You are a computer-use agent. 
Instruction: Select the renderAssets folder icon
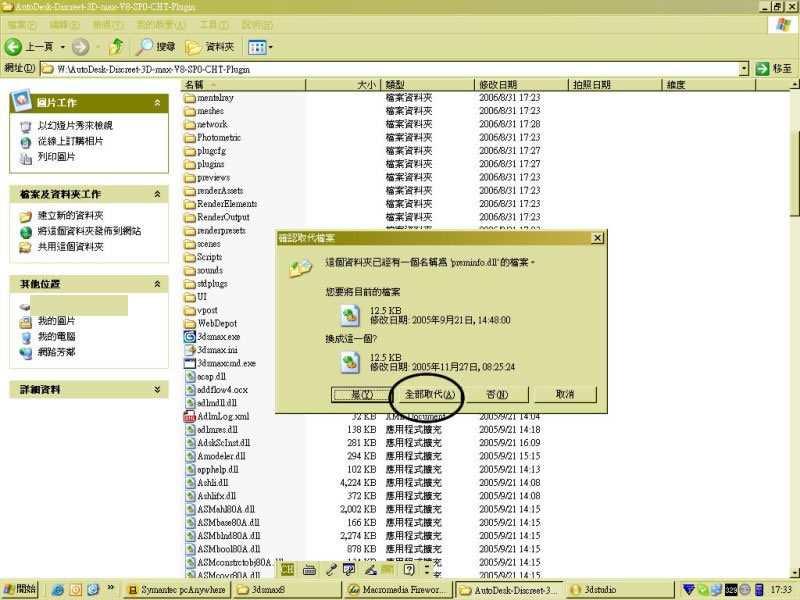pos(190,191)
